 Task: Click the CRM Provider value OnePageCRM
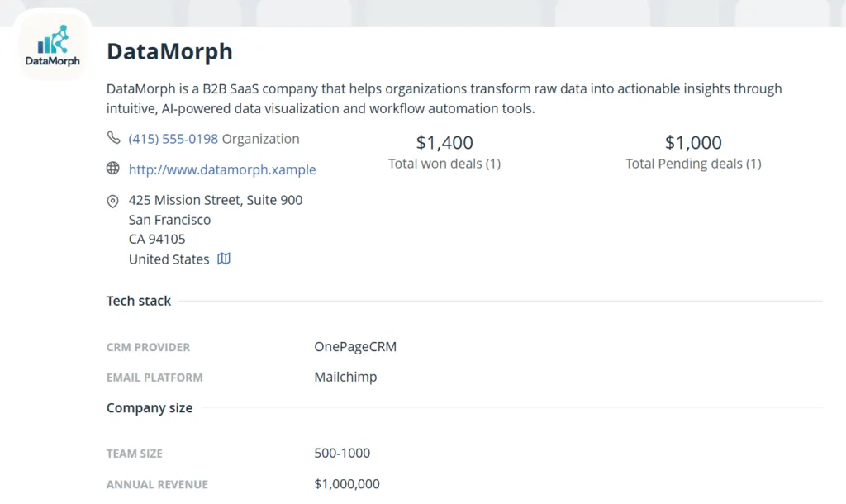(355, 346)
